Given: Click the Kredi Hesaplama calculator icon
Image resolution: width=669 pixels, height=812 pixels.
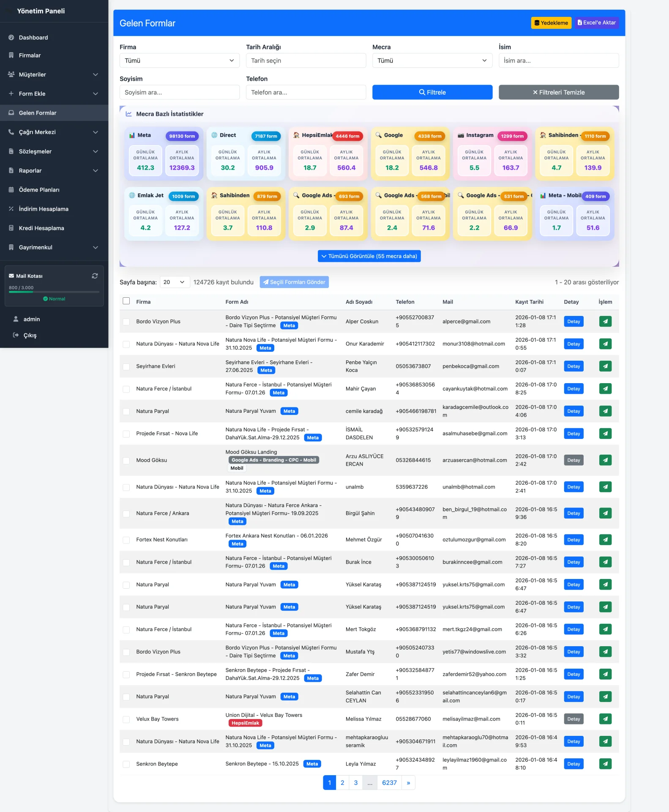Looking at the screenshot, I should click(11, 228).
